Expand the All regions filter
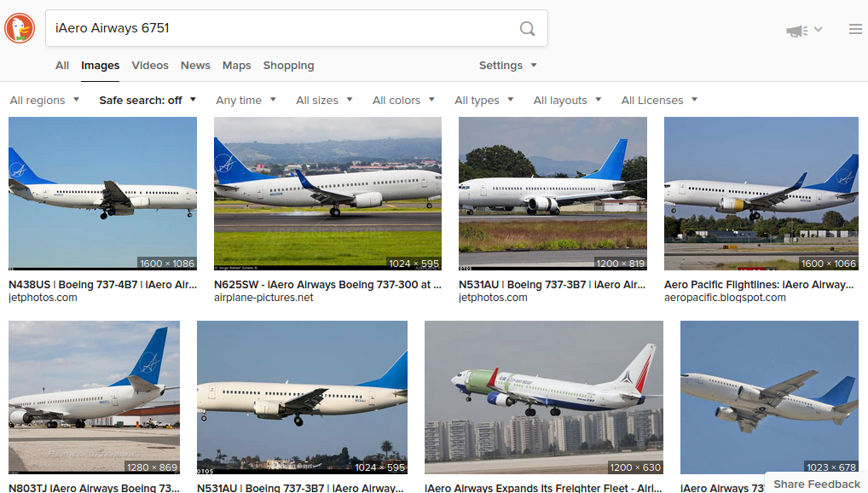The image size is (868, 493). click(x=45, y=101)
